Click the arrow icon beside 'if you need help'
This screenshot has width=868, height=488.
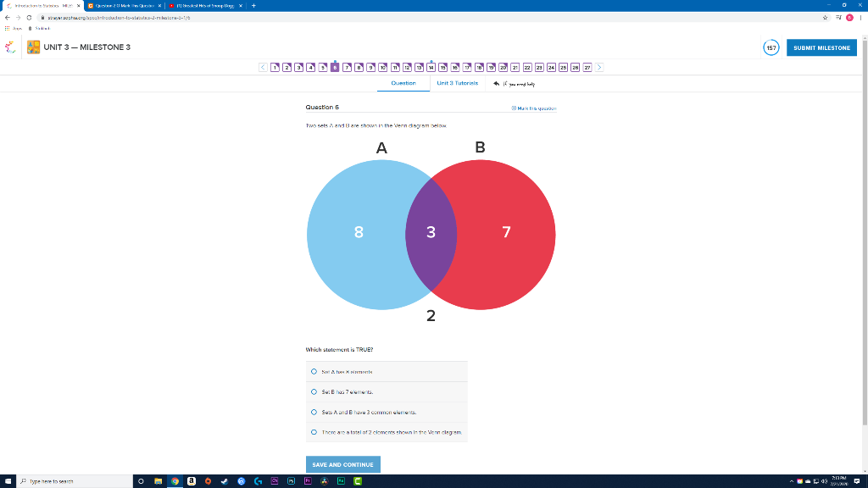pyautogui.click(x=497, y=84)
